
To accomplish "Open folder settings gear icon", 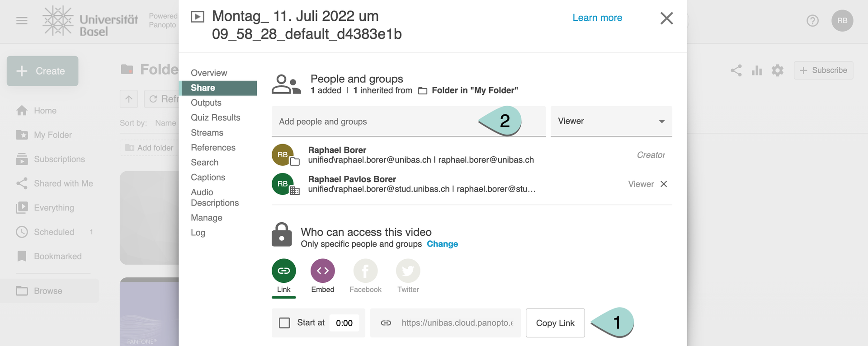I will click(x=778, y=70).
